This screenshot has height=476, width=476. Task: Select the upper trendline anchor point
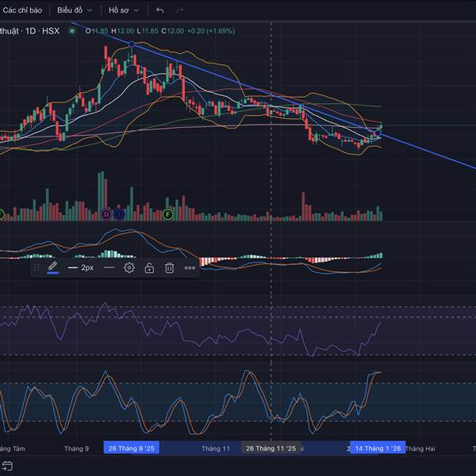[132, 44]
